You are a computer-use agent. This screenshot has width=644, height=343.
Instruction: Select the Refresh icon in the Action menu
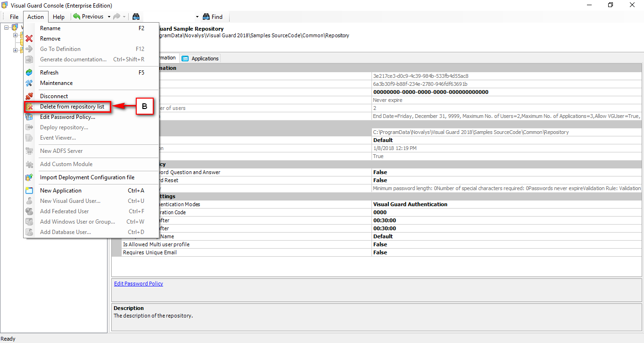29,72
